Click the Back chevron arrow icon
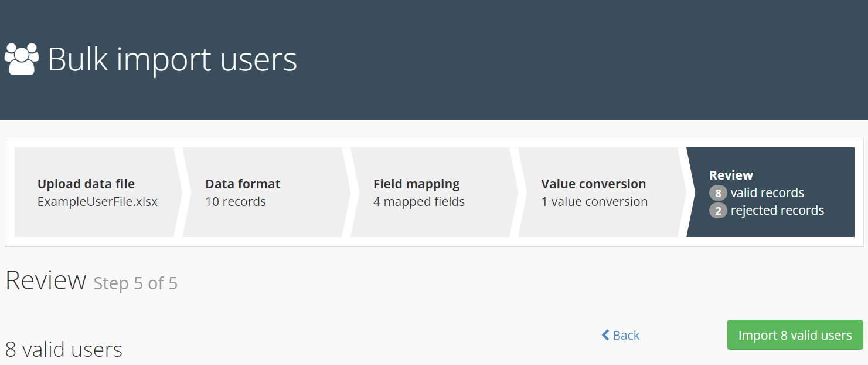This screenshot has width=868, height=365. pyautogui.click(x=605, y=335)
